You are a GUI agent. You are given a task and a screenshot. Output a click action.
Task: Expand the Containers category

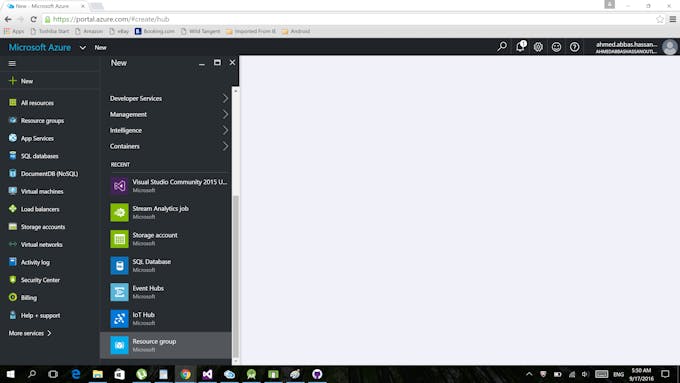(x=169, y=146)
